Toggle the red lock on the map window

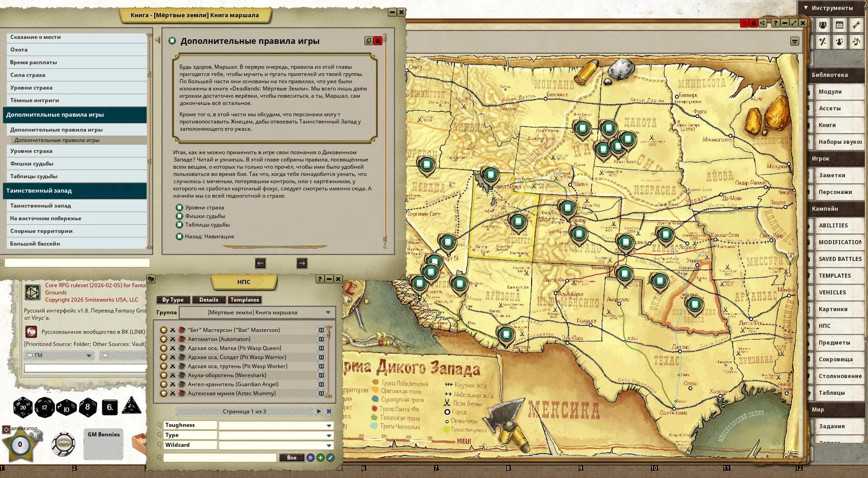[x=753, y=23]
